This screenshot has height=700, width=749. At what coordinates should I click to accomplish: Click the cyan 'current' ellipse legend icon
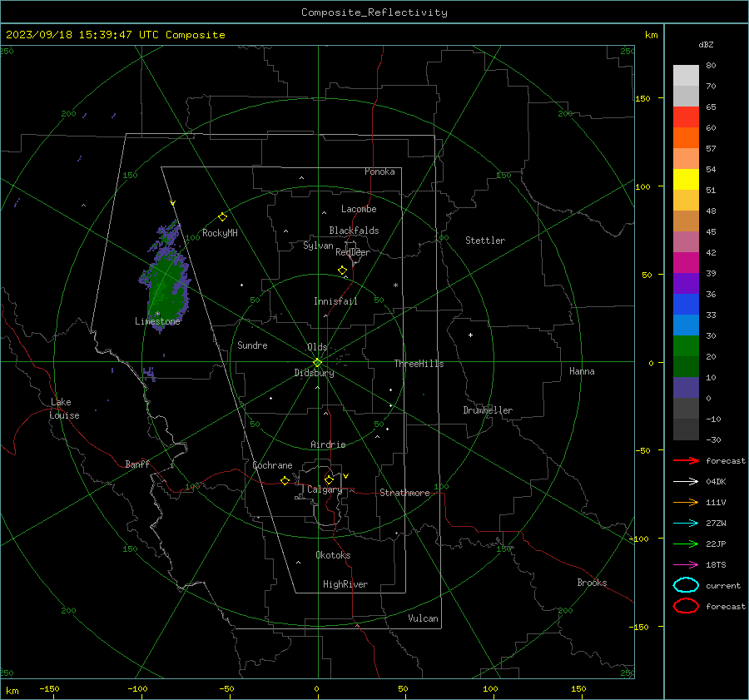tap(686, 585)
